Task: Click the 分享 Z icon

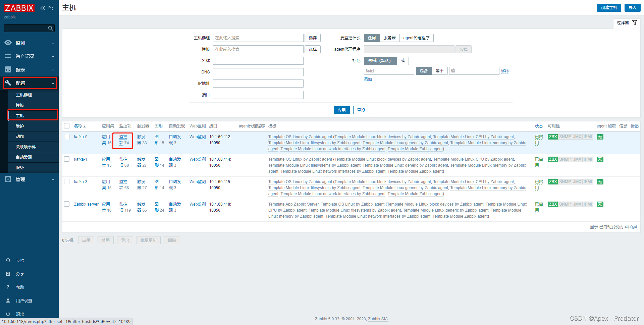Action: click(x=8, y=274)
